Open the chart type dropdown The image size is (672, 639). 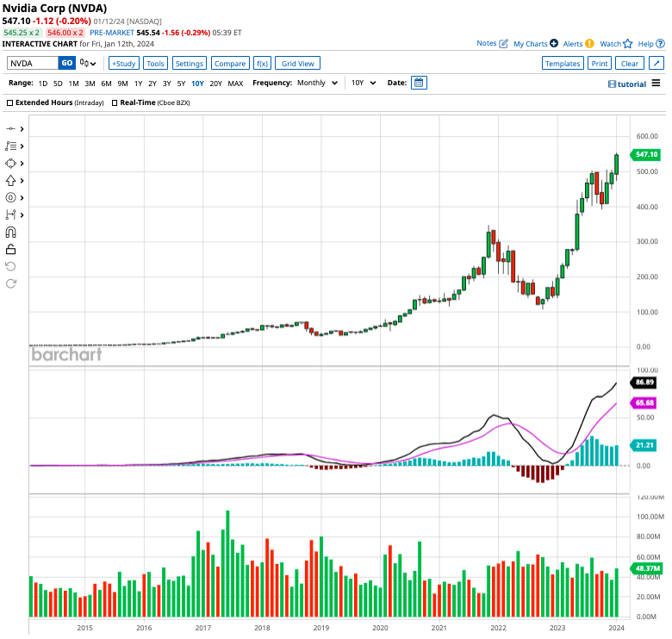coord(89,63)
